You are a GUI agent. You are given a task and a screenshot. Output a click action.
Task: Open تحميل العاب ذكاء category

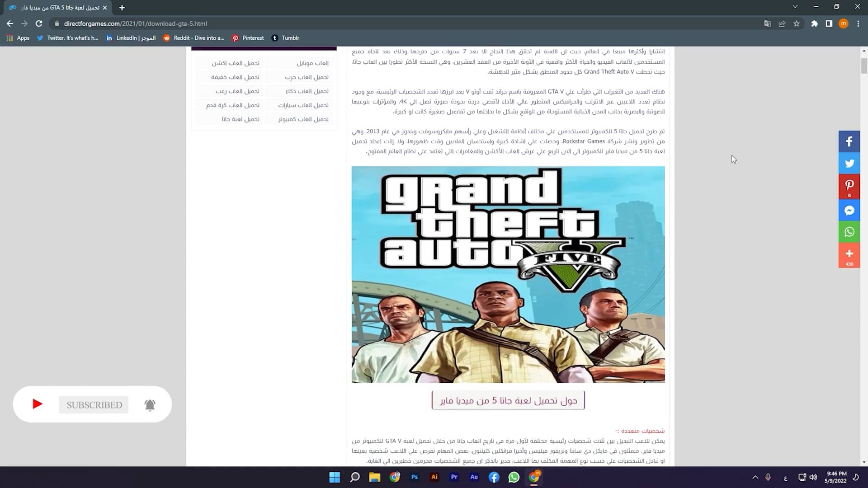pos(307,91)
